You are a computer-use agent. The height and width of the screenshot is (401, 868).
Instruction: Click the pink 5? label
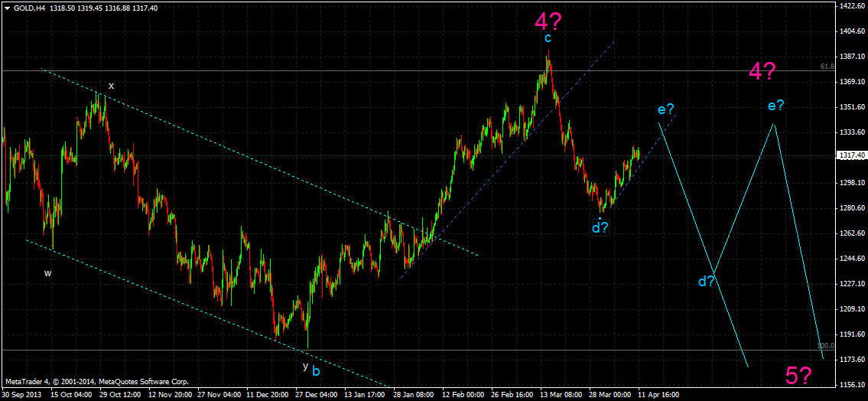(x=799, y=376)
